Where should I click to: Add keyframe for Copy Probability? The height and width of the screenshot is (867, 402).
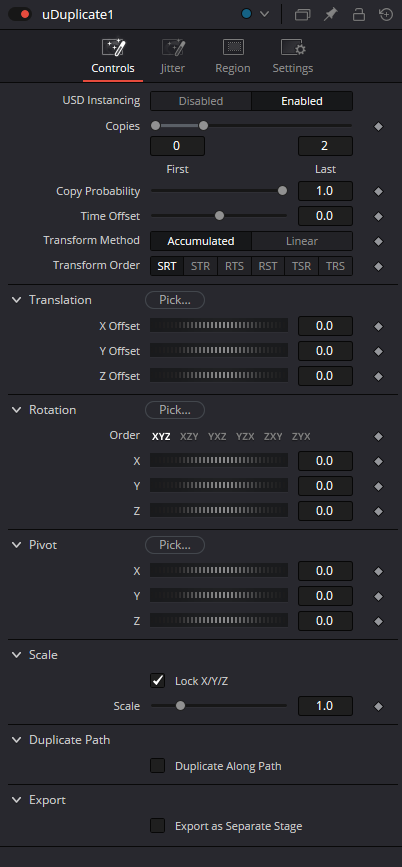(378, 191)
